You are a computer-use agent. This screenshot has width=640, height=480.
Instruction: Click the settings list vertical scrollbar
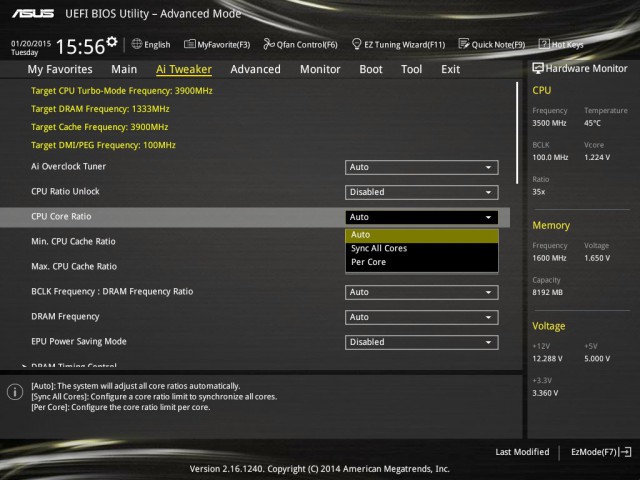coord(517,133)
